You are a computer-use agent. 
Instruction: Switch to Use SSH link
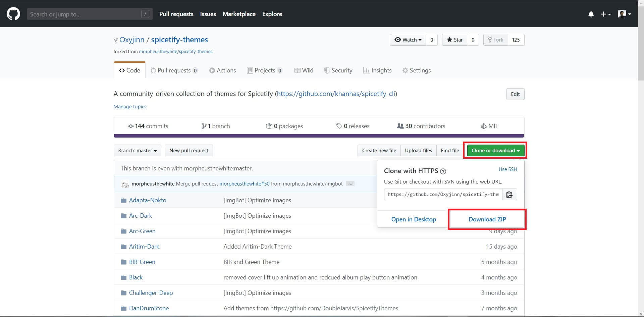[x=507, y=169]
